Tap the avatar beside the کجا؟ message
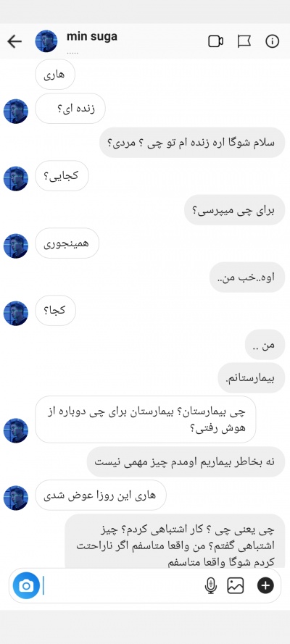The height and width of the screenshot is (644, 290). pyautogui.click(x=16, y=314)
